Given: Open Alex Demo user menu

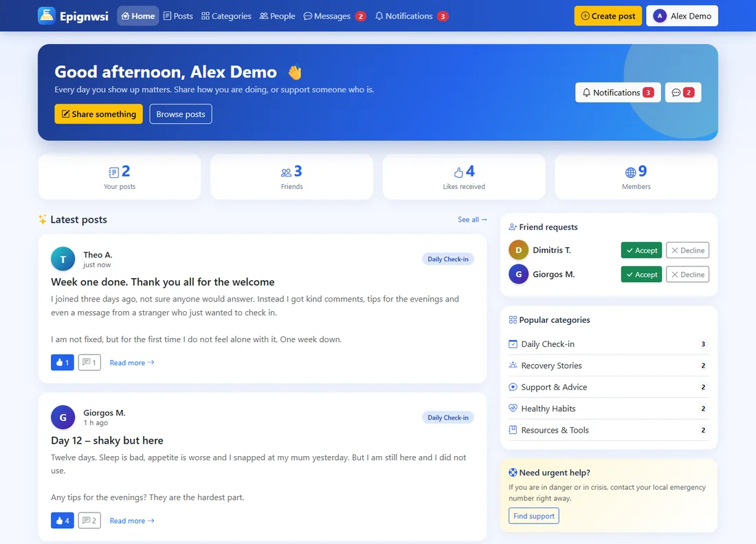Looking at the screenshot, I should 682,16.
